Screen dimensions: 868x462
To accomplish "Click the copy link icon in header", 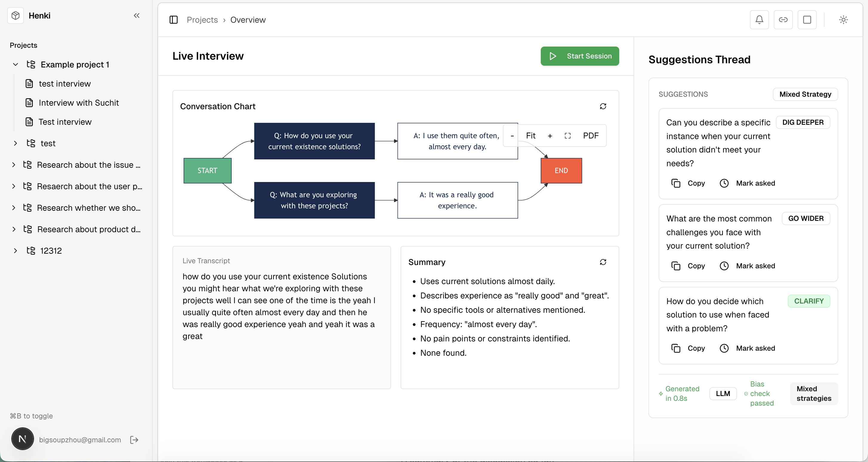I will point(783,20).
